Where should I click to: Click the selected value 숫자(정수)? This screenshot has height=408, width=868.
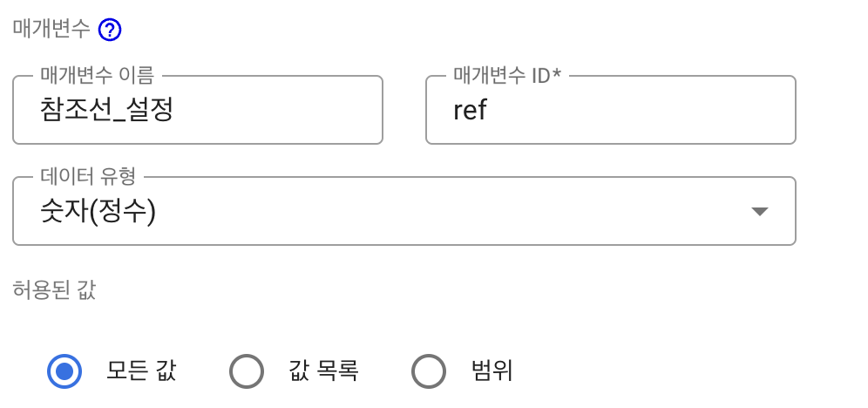pos(98,212)
